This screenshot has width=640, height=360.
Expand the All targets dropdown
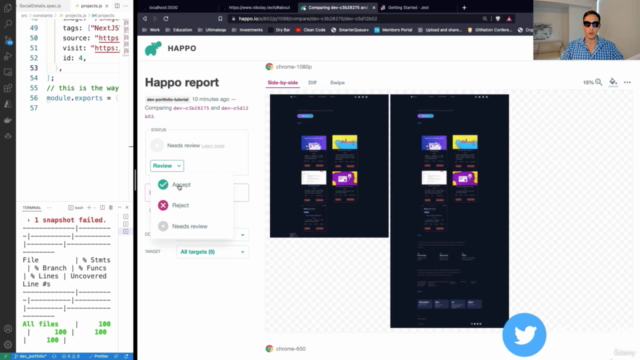[x=212, y=252]
